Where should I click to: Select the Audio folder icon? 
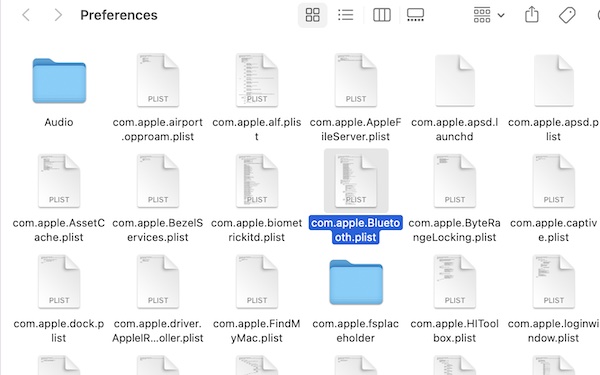59,80
